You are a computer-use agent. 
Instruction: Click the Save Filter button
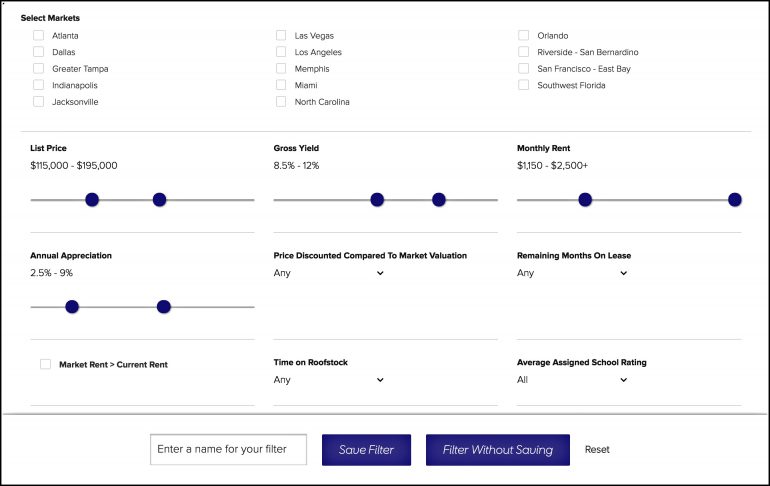366,450
